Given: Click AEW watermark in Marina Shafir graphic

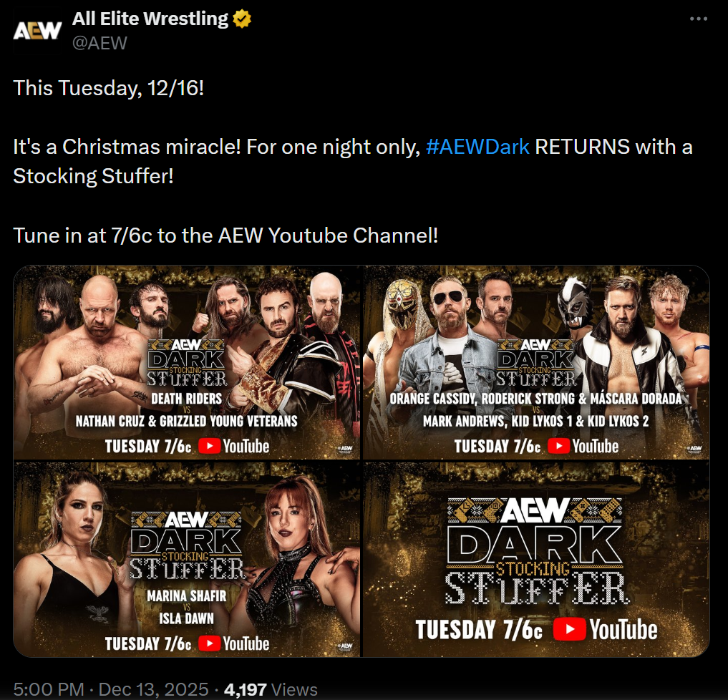Looking at the screenshot, I should tap(345, 646).
